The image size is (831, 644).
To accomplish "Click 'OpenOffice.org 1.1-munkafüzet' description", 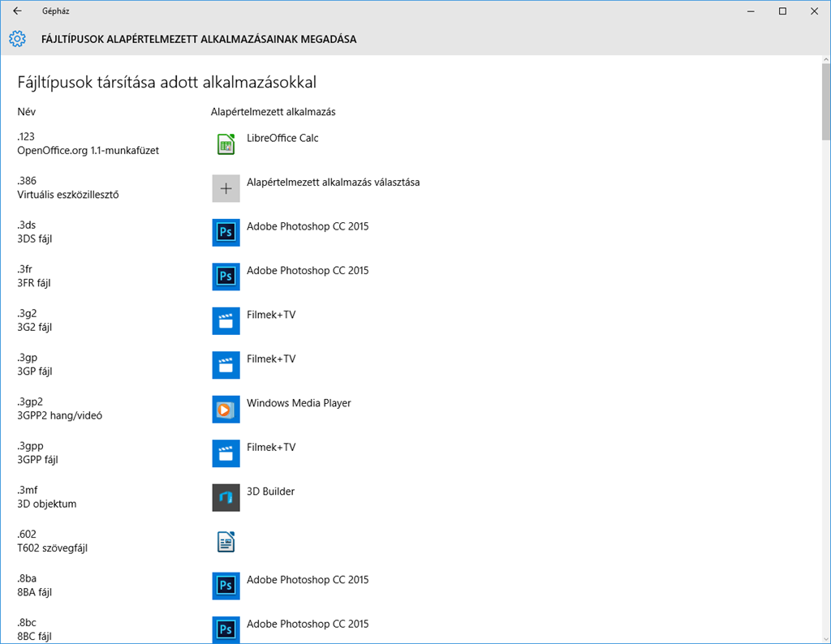I will [88, 150].
